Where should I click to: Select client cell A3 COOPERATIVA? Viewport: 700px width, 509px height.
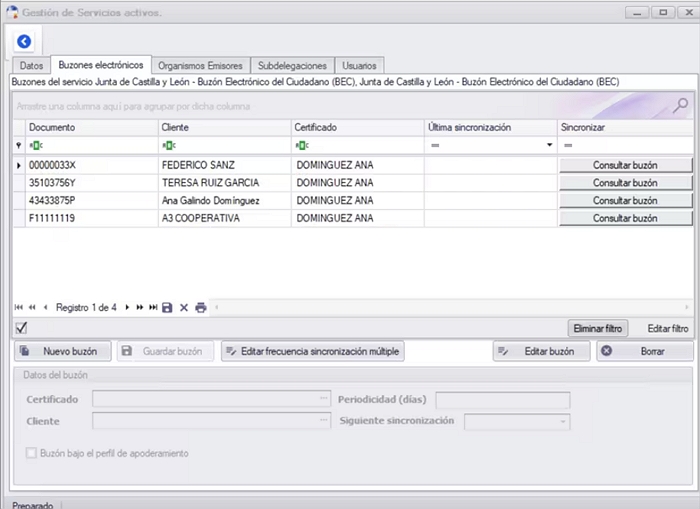tap(225, 218)
